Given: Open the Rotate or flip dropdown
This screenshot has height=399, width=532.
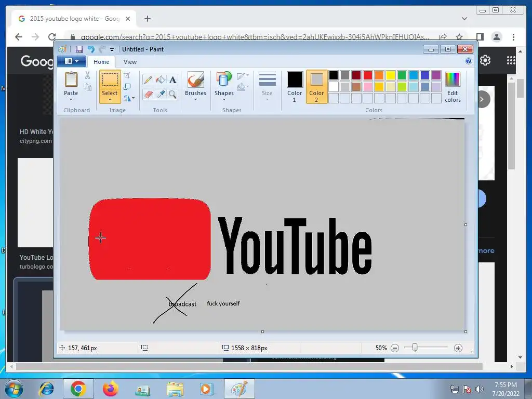Looking at the screenshot, I should [129, 98].
